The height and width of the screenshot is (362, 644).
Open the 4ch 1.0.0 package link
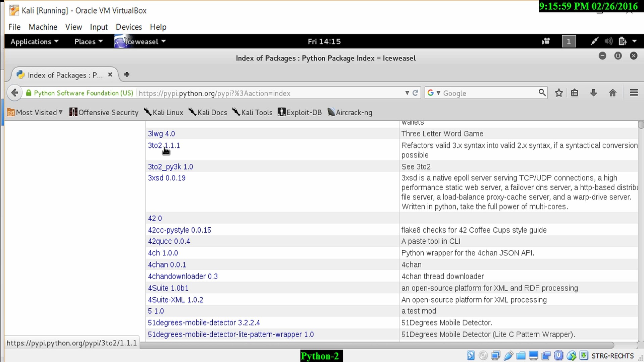pyautogui.click(x=163, y=253)
